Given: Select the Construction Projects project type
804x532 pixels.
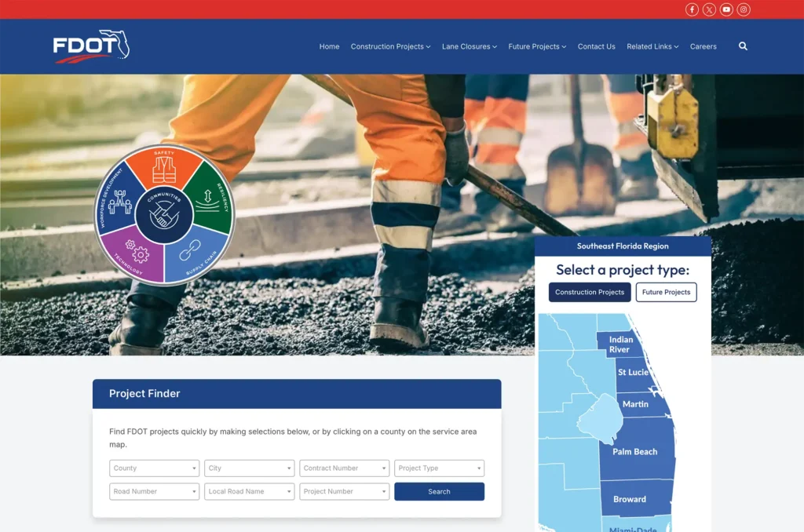Looking at the screenshot, I should 590,292.
